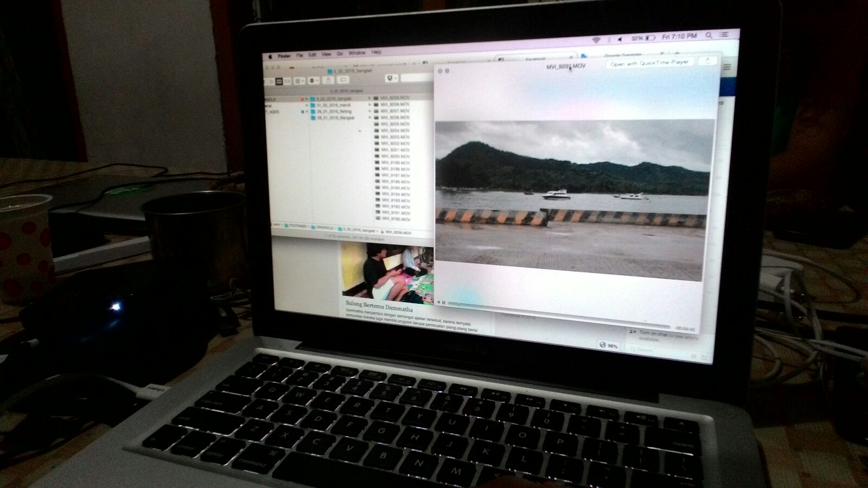868x488 pixels.
Task: Select file MVI_9194.MOV
Action: click(393, 194)
